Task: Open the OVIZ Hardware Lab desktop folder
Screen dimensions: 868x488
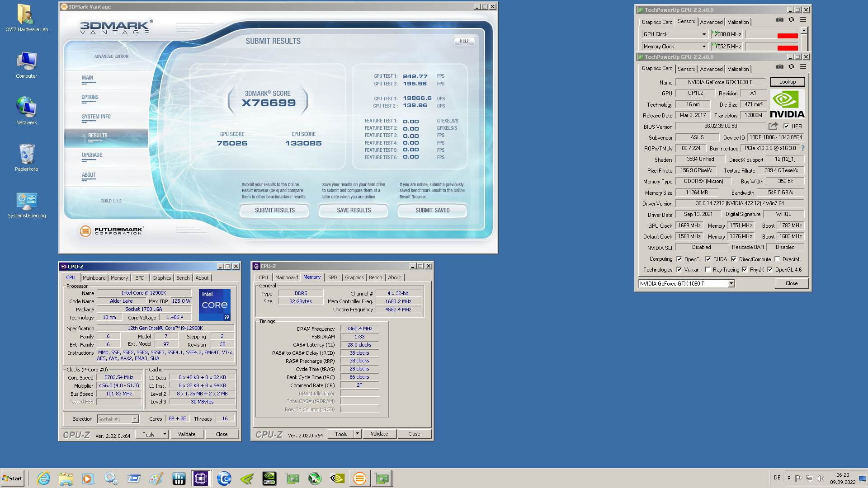Action: click(x=26, y=18)
